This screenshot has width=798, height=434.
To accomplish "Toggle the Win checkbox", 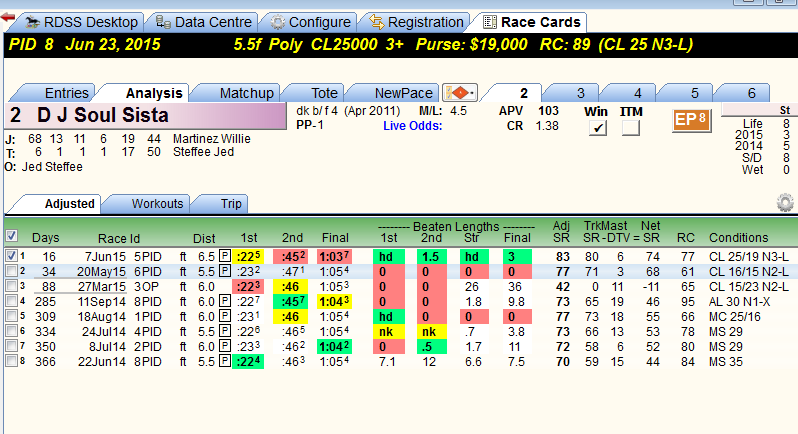I will [x=597, y=128].
